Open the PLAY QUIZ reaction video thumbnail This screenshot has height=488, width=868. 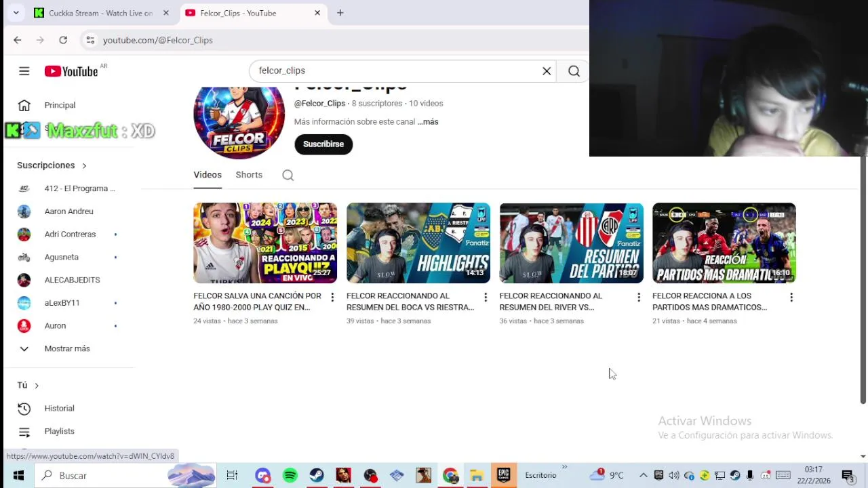point(265,243)
